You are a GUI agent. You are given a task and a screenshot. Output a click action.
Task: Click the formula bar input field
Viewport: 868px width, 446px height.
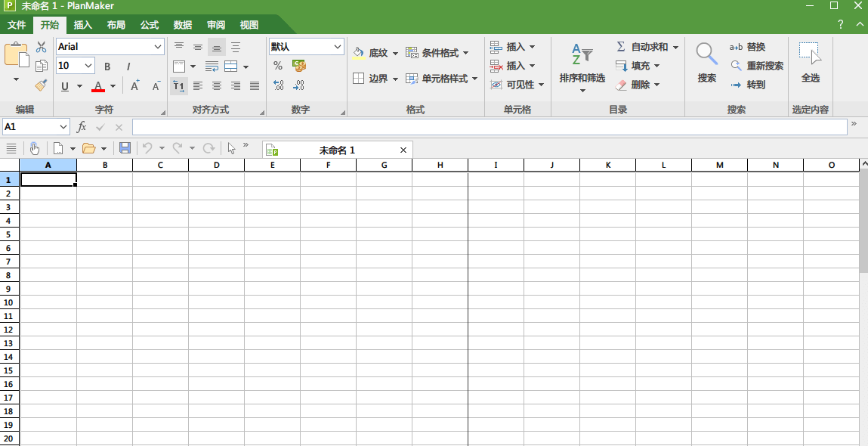489,127
